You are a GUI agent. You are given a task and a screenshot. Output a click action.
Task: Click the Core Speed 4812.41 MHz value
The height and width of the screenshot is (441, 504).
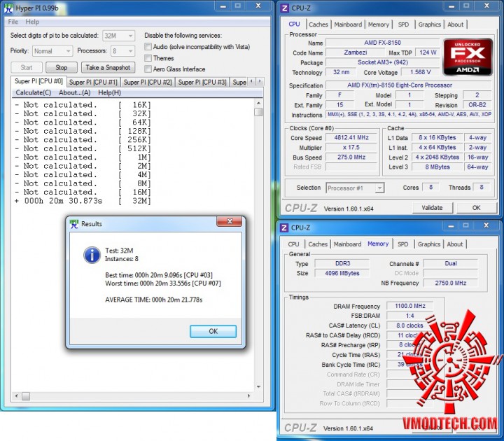(351, 138)
